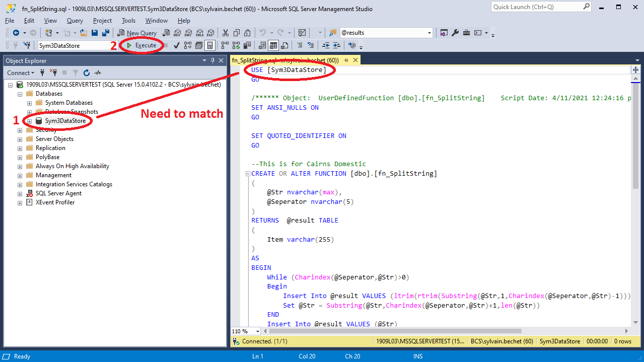Click the Save All icon

[x=106, y=33]
